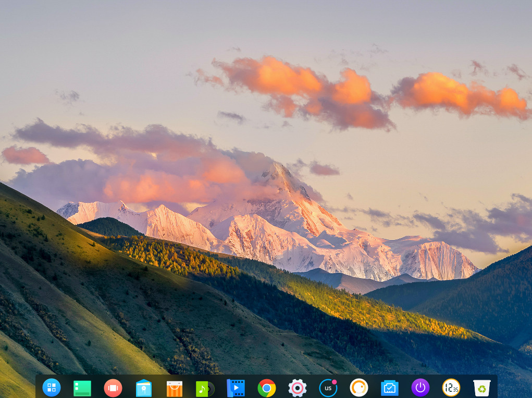This screenshot has height=398, width=532.
Task: Open the Movie player film icon
Action: (x=236, y=388)
